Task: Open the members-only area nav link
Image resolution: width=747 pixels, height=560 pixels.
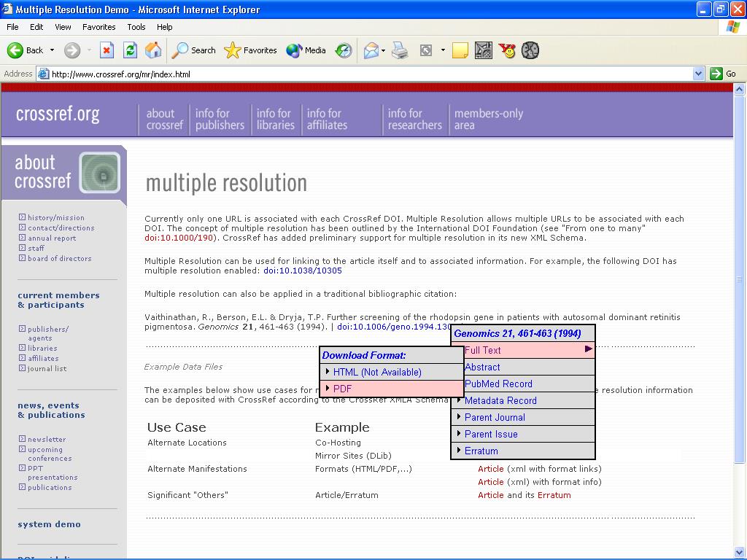Action: point(488,119)
